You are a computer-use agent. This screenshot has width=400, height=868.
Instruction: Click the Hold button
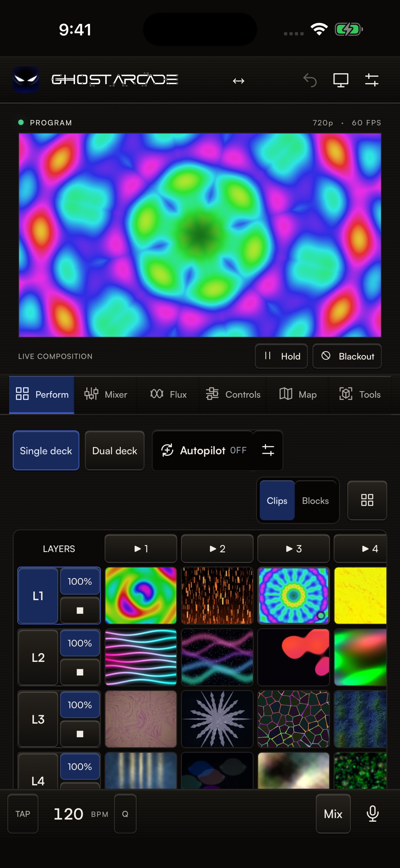281,356
